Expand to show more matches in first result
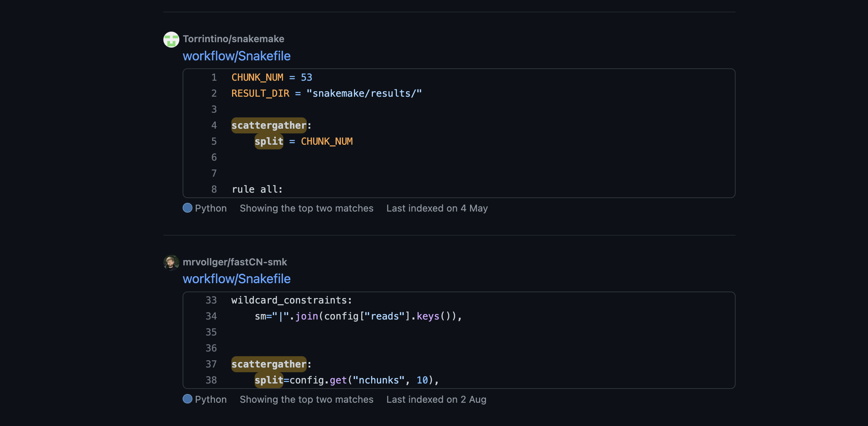 tap(306, 208)
